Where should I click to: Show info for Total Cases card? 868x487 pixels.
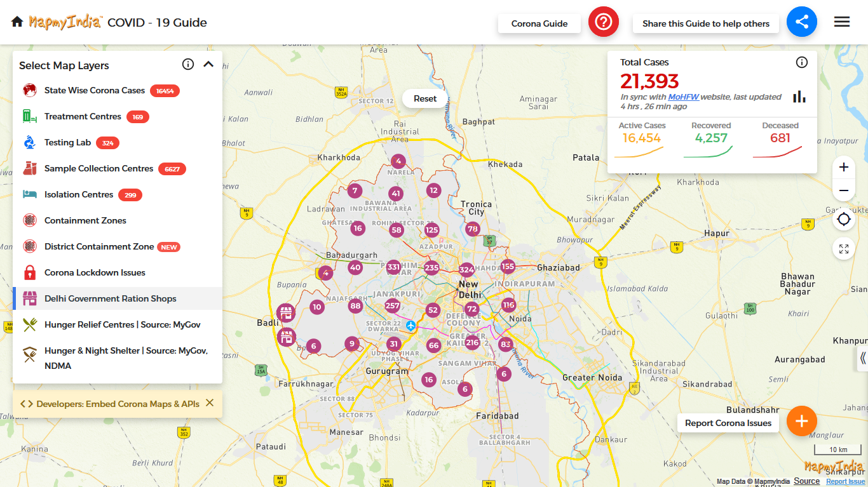click(802, 62)
